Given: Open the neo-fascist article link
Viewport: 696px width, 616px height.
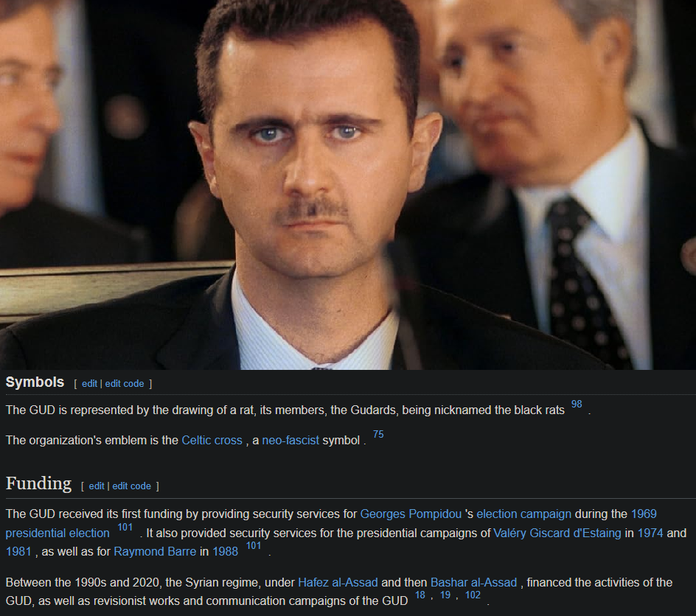Looking at the screenshot, I should point(290,441).
